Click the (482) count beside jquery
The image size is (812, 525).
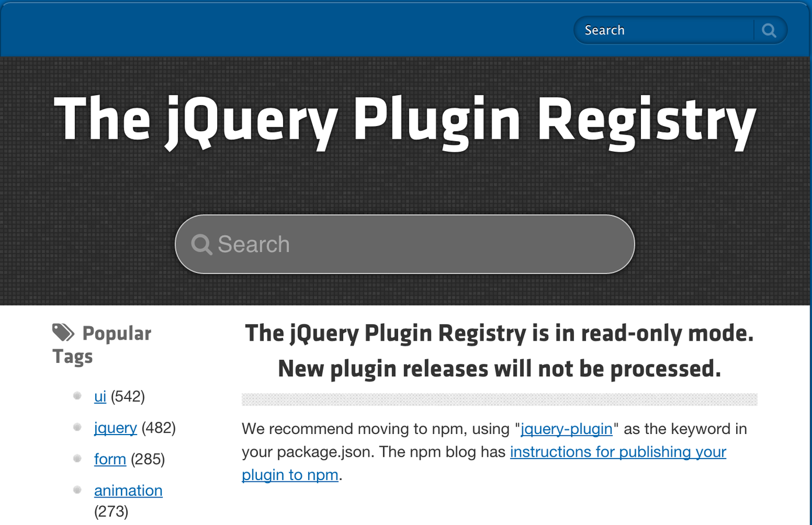tap(159, 428)
